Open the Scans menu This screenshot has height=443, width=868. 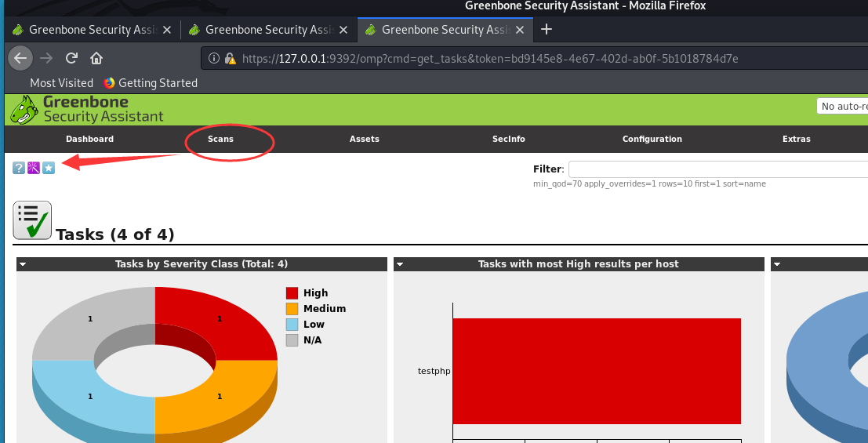[221, 139]
